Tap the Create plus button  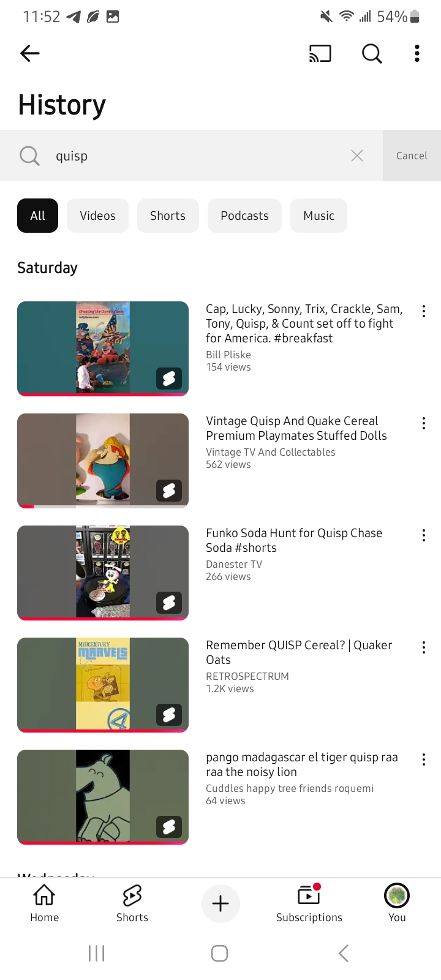(x=221, y=903)
